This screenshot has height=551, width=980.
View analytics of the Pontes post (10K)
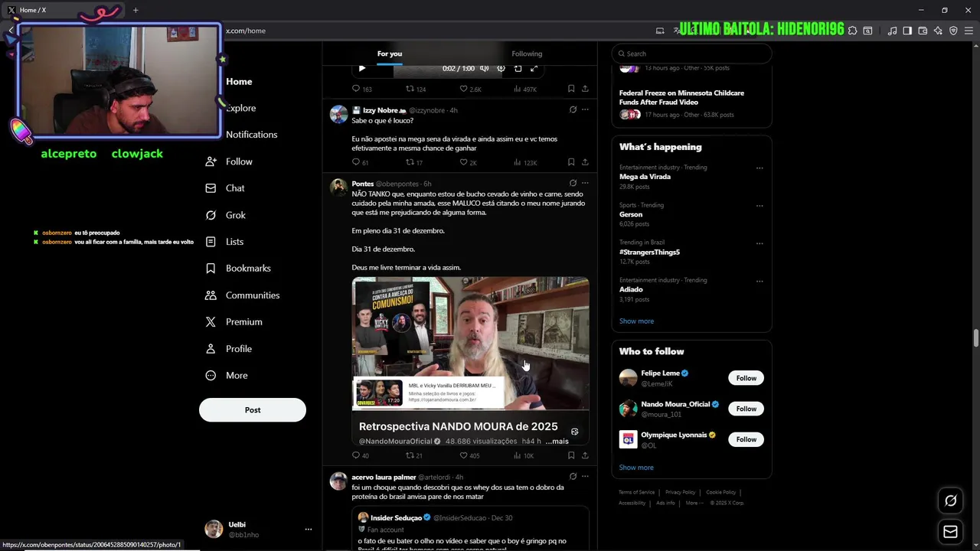(524, 455)
